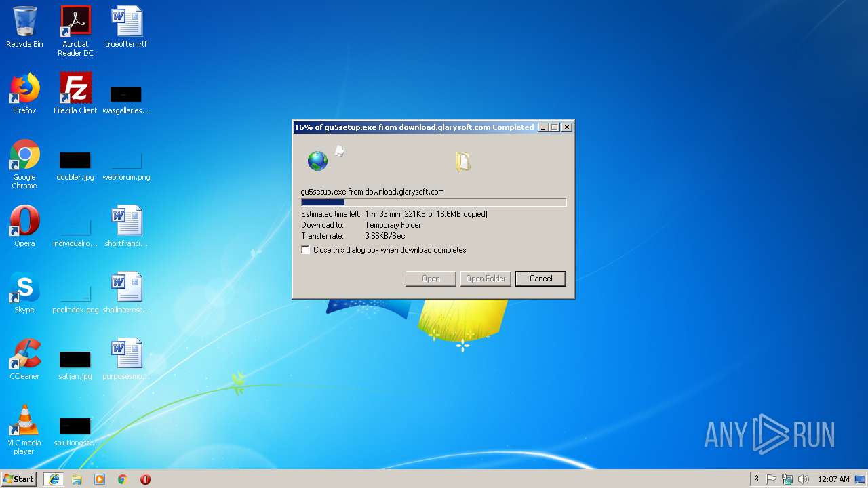Viewport: 868px width, 488px height.
Task: Enable close dialog when download completes
Action: tap(306, 250)
